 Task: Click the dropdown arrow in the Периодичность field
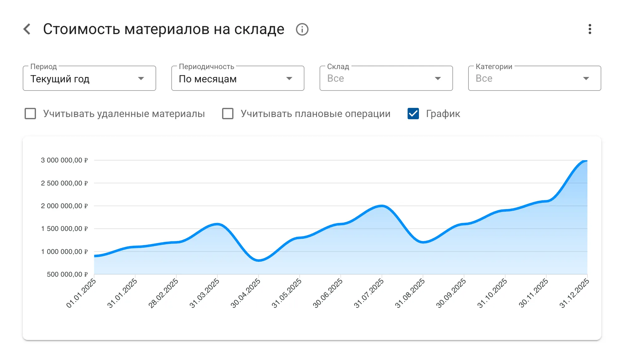pyautogui.click(x=289, y=78)
